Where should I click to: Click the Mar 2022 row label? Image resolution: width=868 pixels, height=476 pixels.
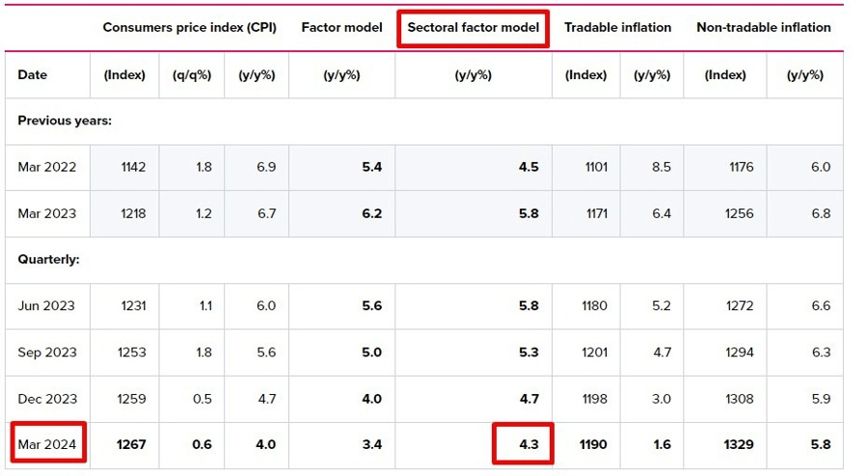tap(47, 168)
